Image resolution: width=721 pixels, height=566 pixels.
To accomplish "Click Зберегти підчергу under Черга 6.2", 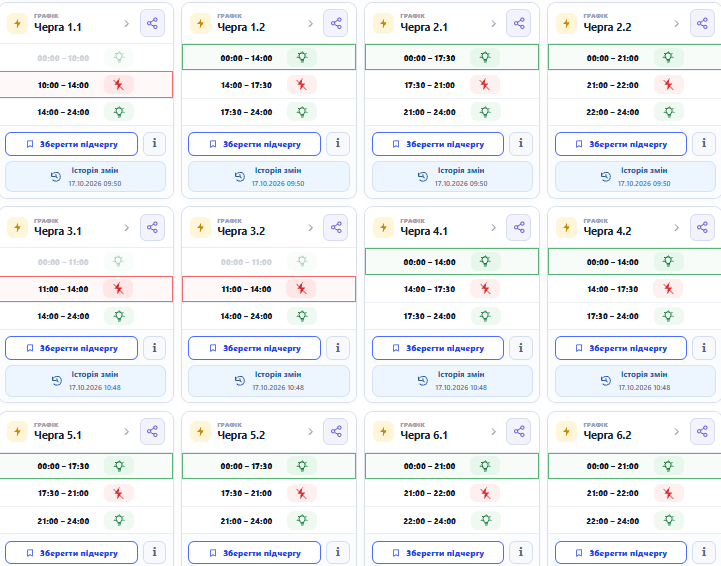I will 621,552.
